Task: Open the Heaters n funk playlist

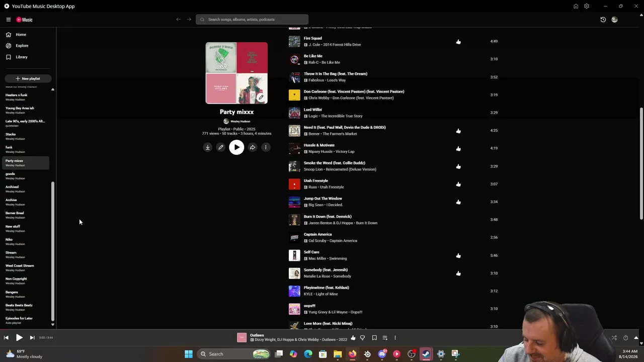Action: [26, 97]
